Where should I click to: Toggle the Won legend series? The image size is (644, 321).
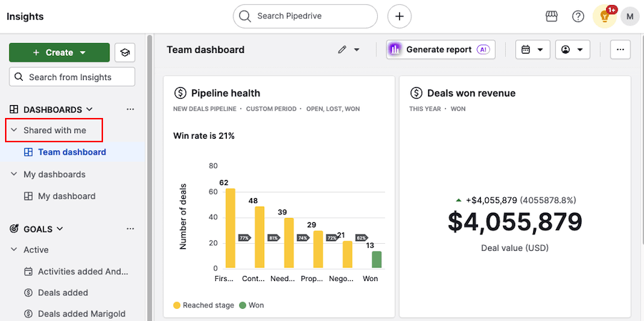pyautogui.click(x=251, y=305)
